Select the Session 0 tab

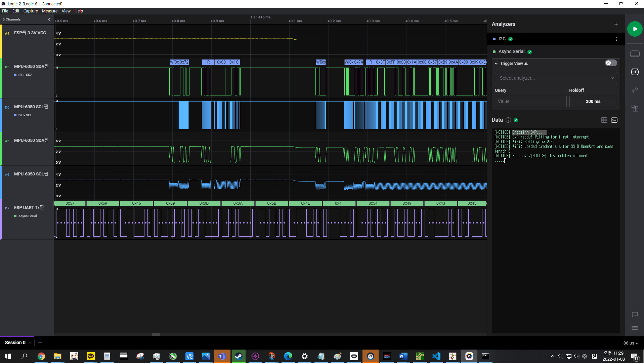15,342
